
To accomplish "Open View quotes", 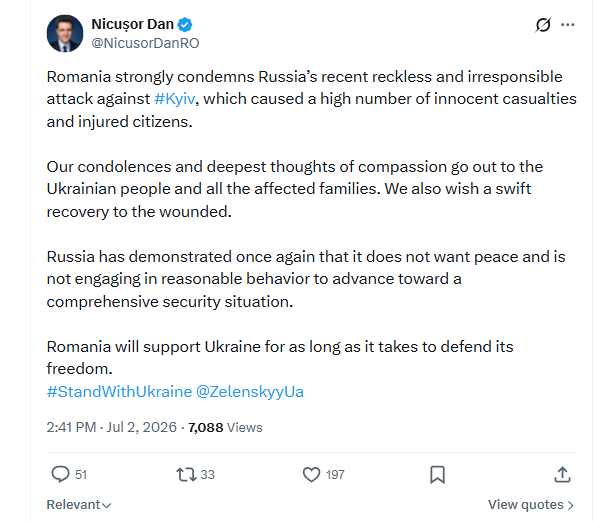I will [530, 505].
